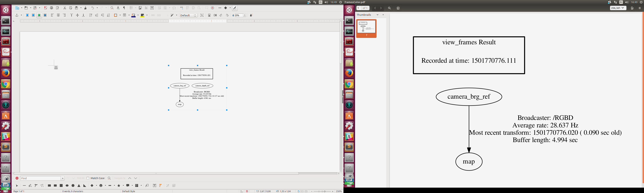Viewport: 644px width, 193px height.
Task: Expand the Paste dropdown arrow
Action: [x=81, y=8]
